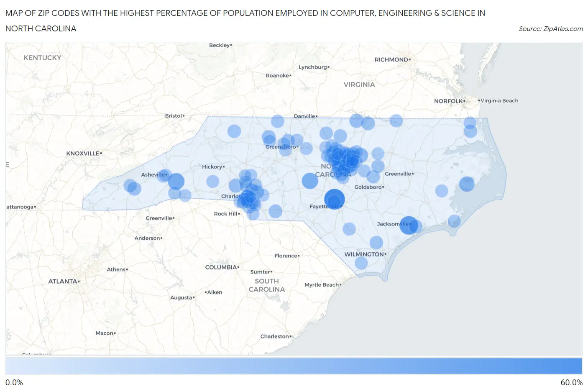Click the Augusta city label

pyautogui.click(x=181, y=298)
